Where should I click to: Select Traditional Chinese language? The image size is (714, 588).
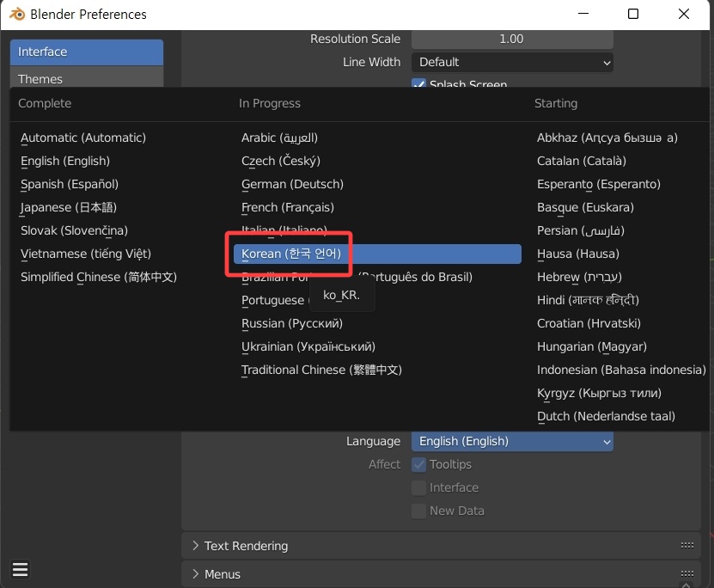coord(321,370)
